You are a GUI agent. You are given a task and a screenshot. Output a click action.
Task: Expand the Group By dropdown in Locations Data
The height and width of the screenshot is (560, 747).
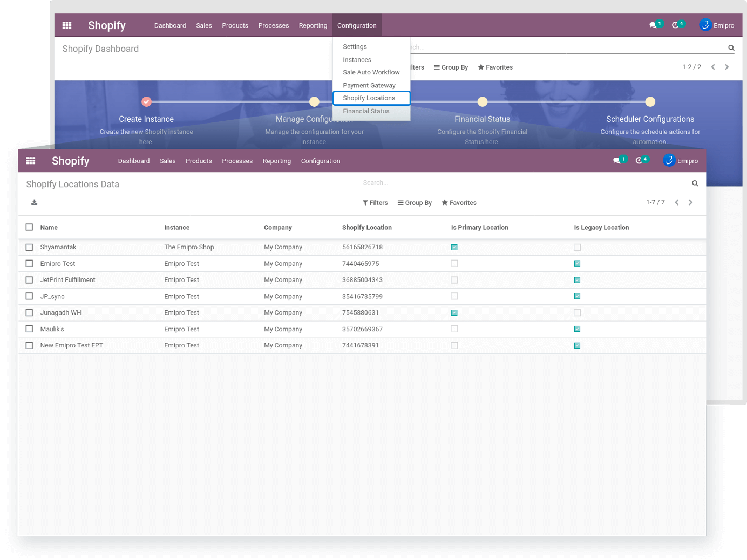[x=415, y=203]
